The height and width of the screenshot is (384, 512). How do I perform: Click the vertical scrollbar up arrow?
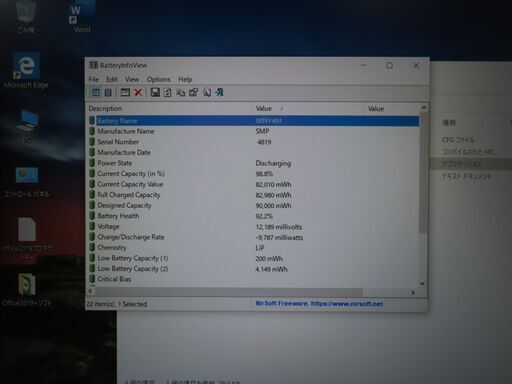[x=423, y=108]
